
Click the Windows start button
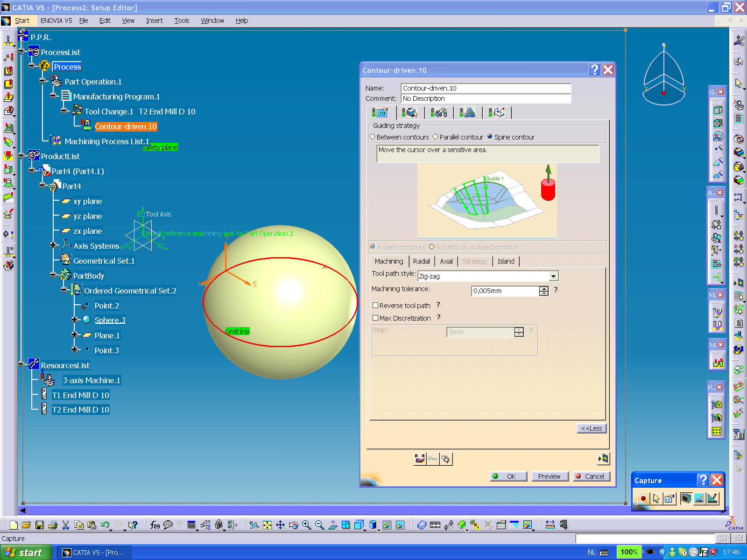tap(26, 553)
